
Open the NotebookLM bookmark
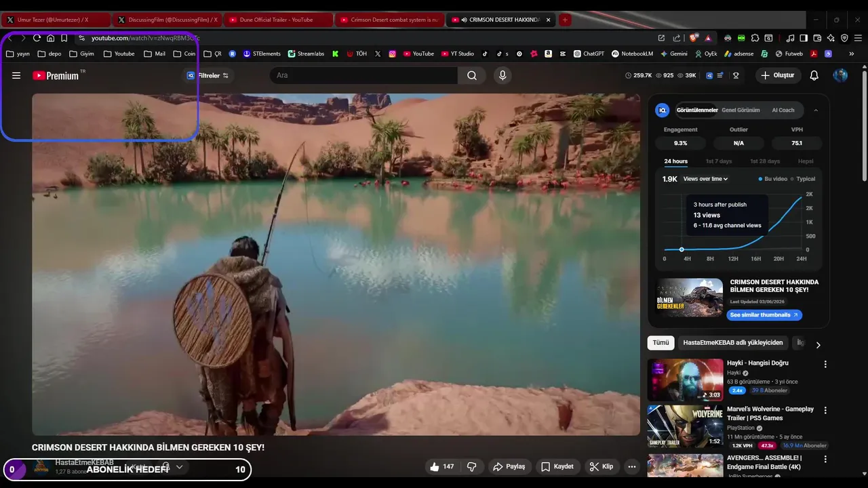[632, 54]
